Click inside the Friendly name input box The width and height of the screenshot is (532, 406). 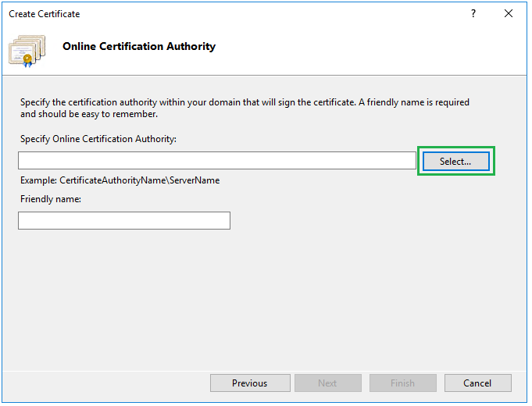click(x=124, y=221)
